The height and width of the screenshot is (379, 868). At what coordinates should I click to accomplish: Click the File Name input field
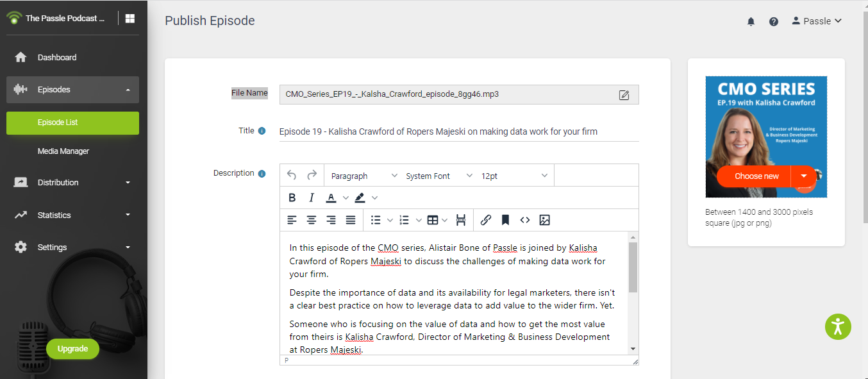[x=459, y=94]
